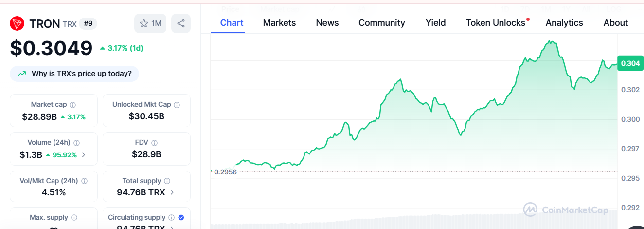
Task: Switch to the Chart tab
Action: tap(232, 23)
